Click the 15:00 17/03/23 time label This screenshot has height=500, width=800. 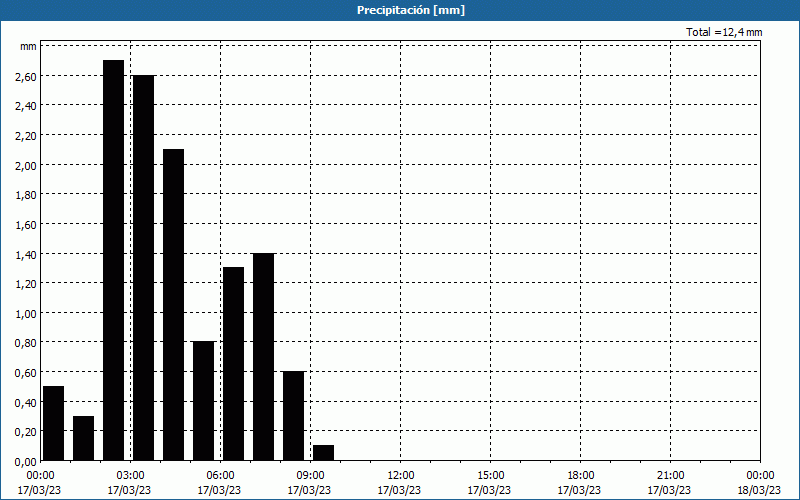point(489,483)
